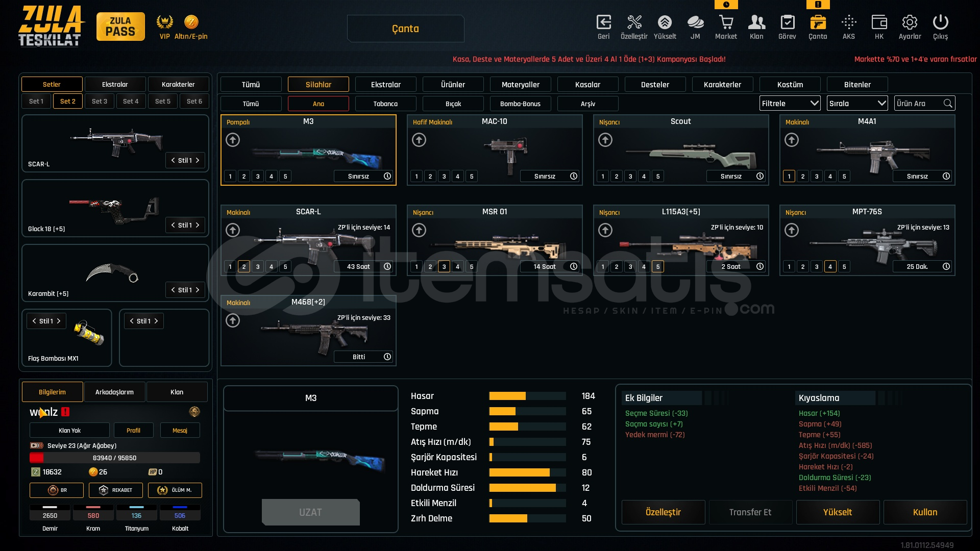Click next Stil arrow for SCAR-L
Screen dimensions: 980x551
tap(198, 160)
